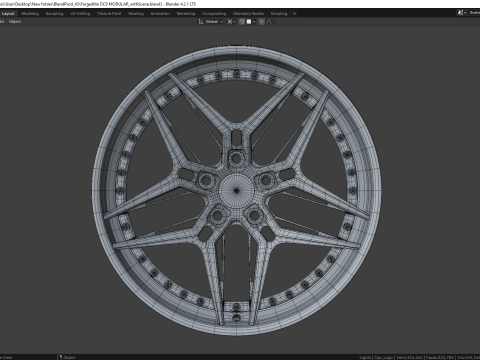Image resolution: width=480 pixels, height=360 pixels.
Task: Click the transform orientation axes icon
Action: tap(201, 22)
